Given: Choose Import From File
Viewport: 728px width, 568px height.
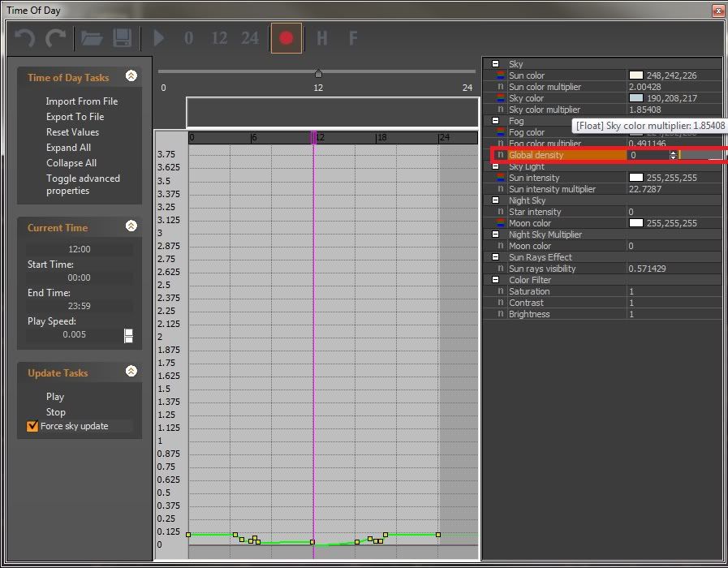Looking at the screenshot, I should 82,101.
